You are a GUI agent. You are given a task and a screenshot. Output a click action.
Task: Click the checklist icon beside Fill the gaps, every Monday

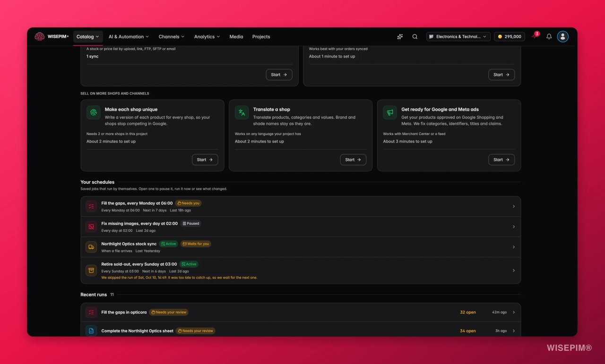click(91, 206)
